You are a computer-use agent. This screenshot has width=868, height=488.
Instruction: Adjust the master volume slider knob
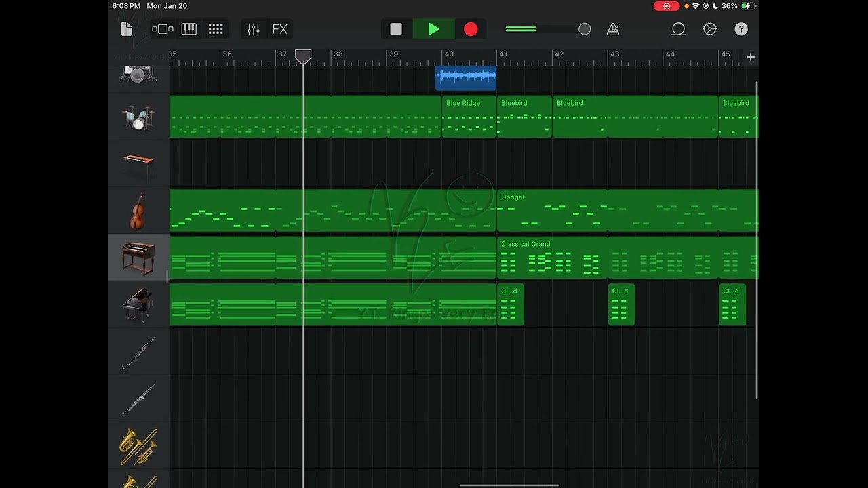(x=585, y=29)
